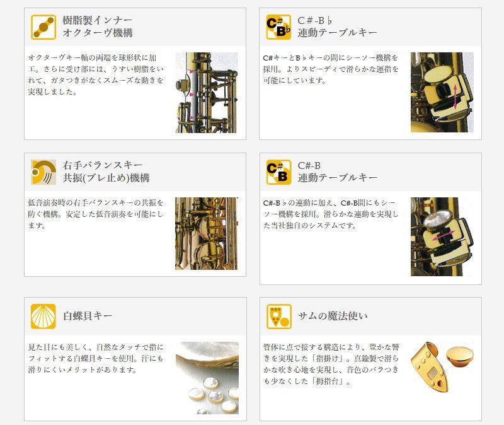Click the octave key shaft description paragraph
This screenshot has width=504, height=425.
pyautogui.click(x=96, y=74)
